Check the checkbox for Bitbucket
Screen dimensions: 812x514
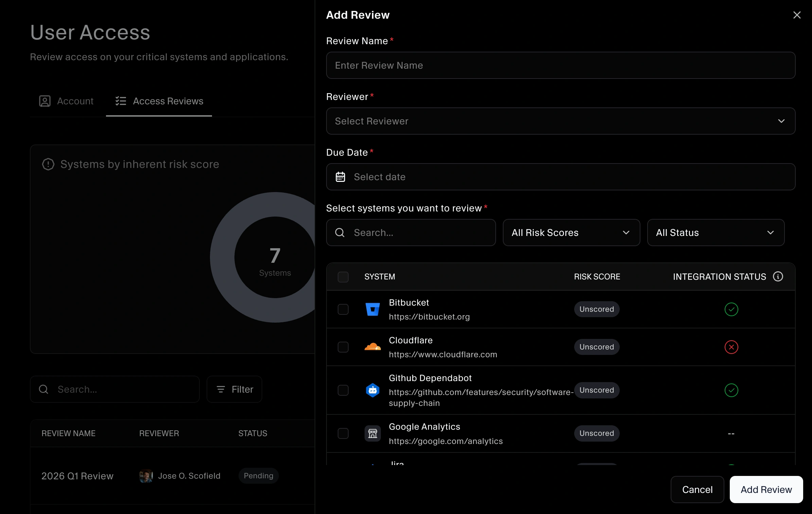[x=343, y=309]
